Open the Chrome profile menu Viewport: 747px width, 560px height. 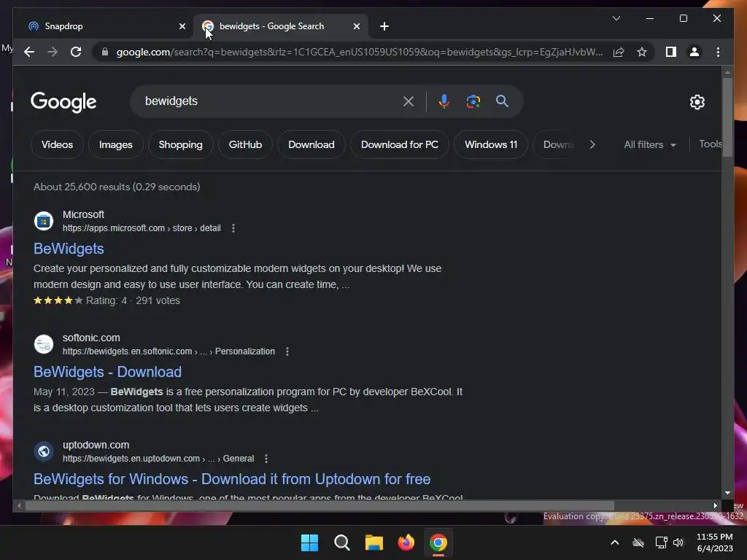pyautogui.click(x=694, y=52)
